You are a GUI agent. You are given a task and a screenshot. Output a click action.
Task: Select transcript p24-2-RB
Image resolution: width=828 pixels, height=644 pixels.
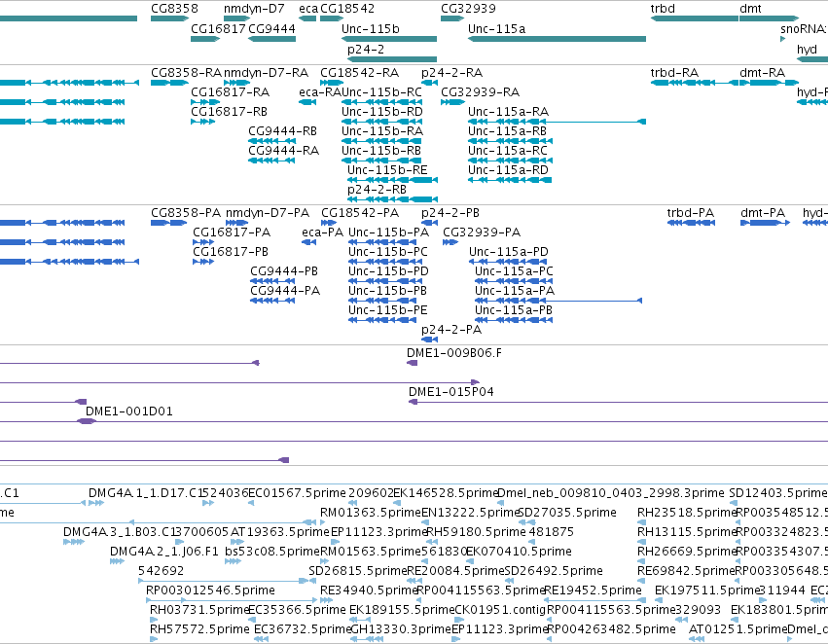392,199
